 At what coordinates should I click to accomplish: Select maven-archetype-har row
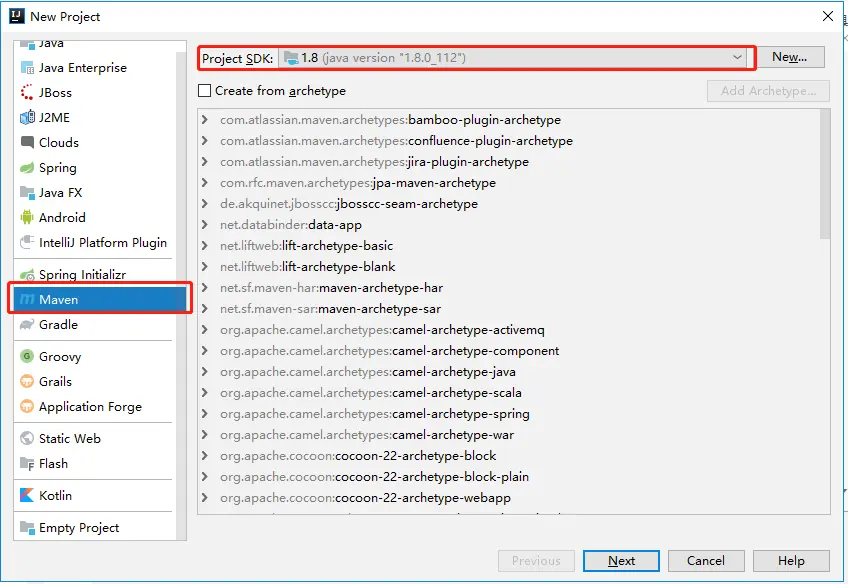509,288
